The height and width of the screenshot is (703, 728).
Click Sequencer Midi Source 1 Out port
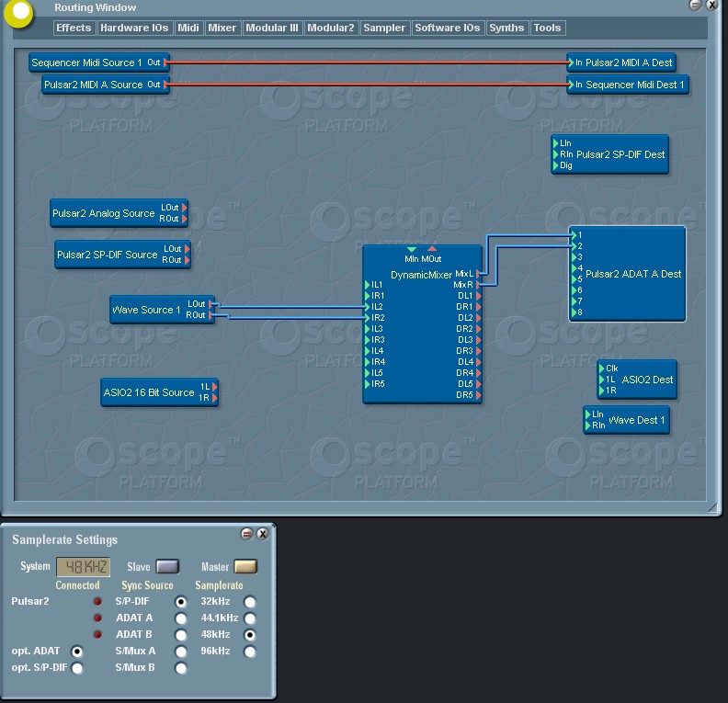coord(166,62)
